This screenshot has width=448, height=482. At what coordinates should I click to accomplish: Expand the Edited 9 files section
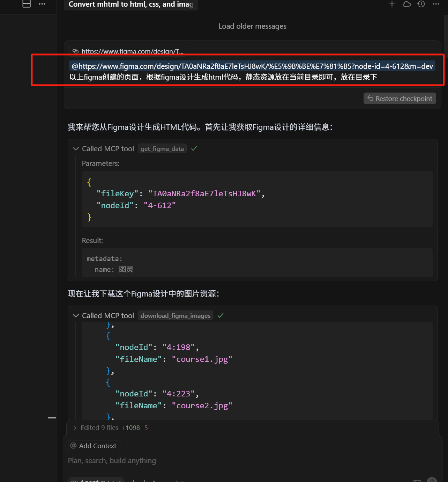coord(75,428)
